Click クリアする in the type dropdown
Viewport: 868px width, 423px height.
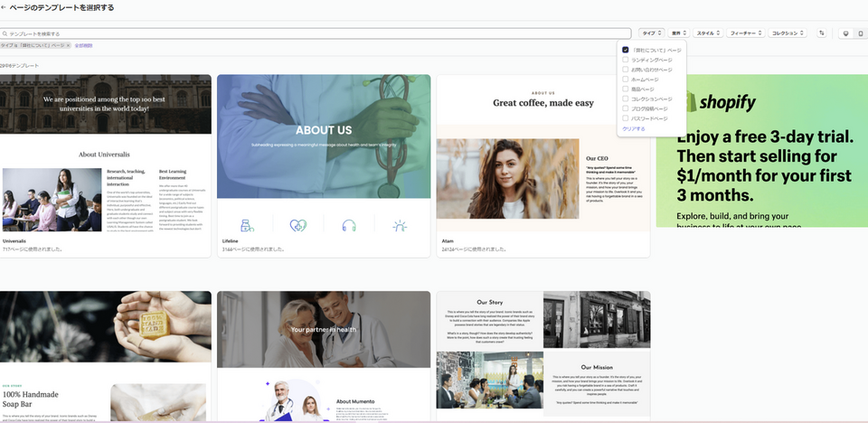[633, 129]
